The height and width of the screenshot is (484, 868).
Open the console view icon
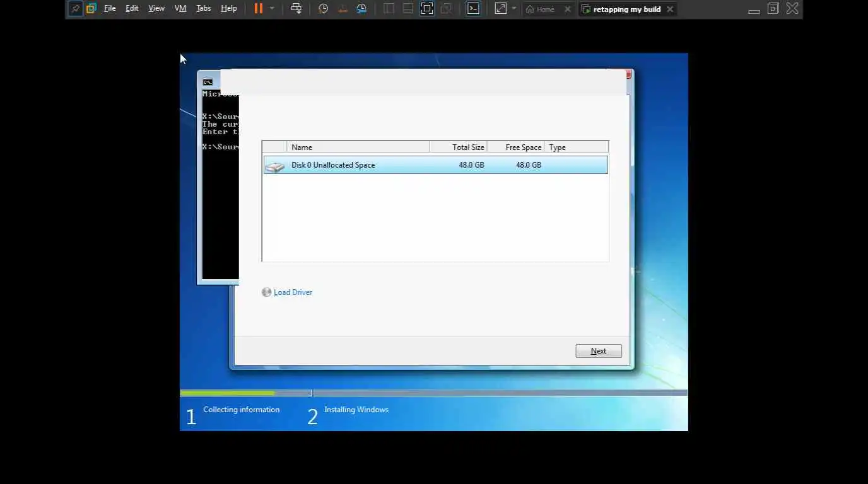(473, 9)
